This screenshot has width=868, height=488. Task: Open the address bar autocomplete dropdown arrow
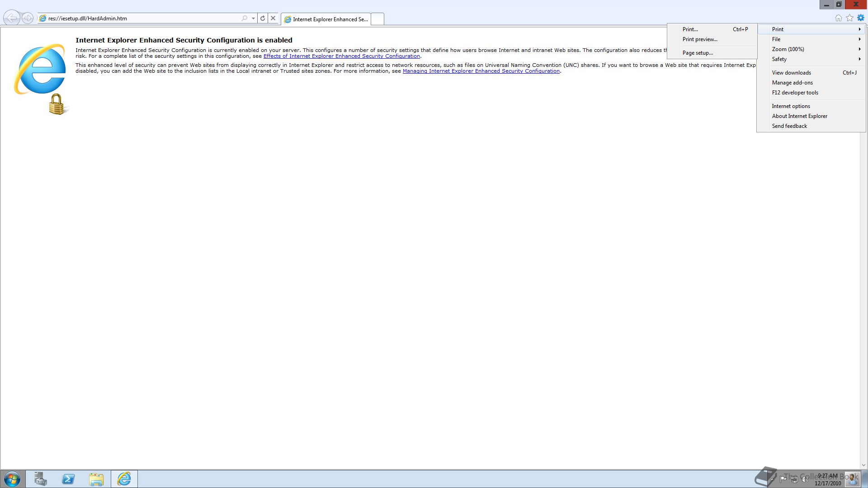pos(253,19)
